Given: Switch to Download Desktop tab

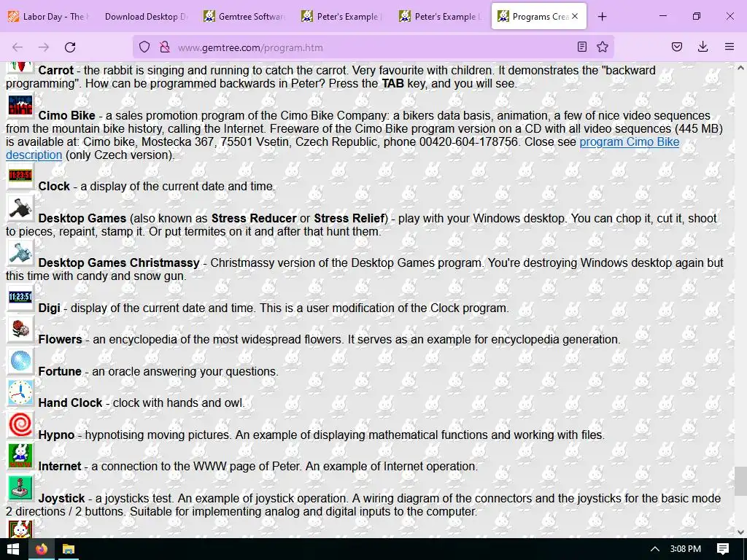Looking at the screenshot, I should [147, 17].
